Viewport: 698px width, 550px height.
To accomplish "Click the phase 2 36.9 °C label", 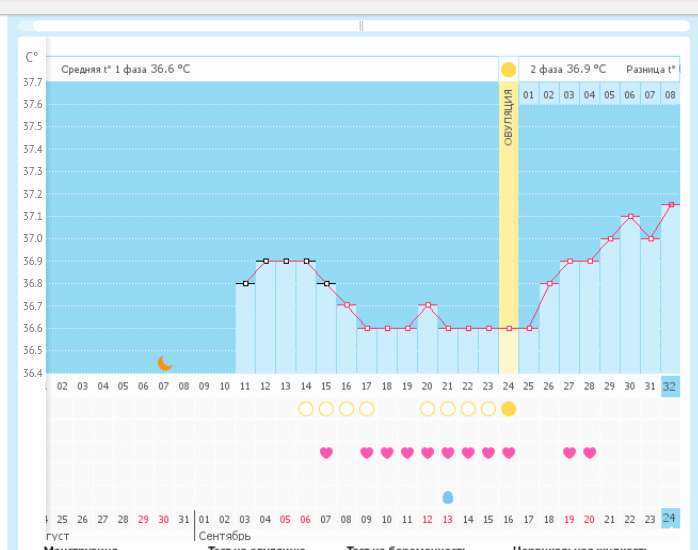I will [568, 70].
